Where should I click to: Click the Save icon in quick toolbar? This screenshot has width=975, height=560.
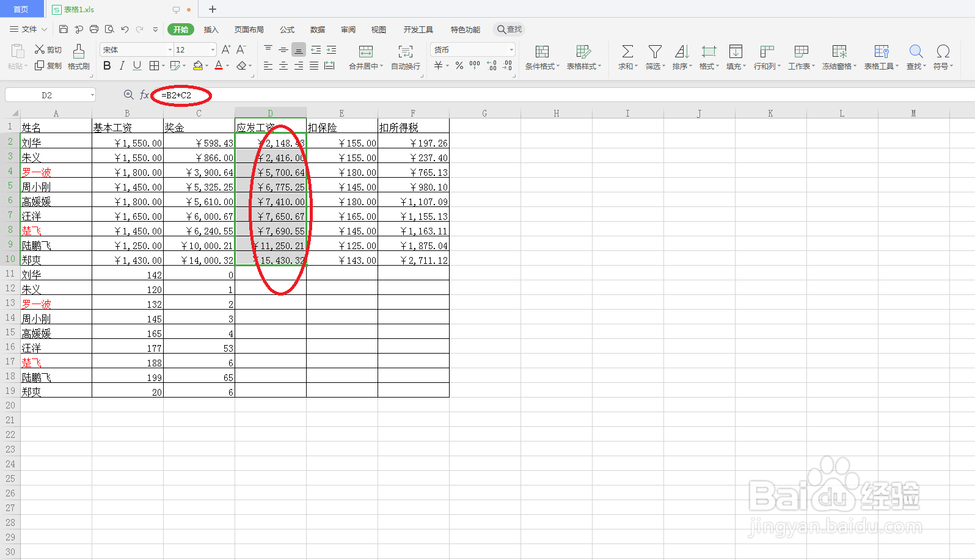[x=64, y=29]
